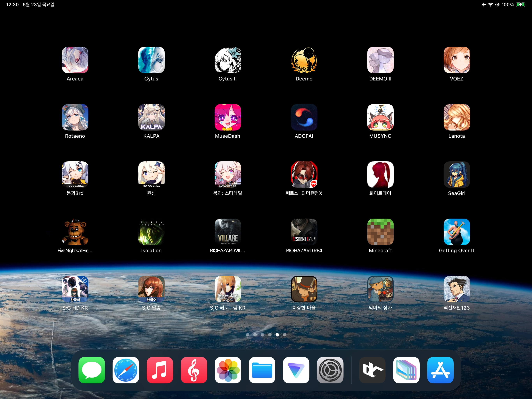The width and height of the screenshot is (532, 399).
Task: Open the Arcaea app
Action: [75, 60]
